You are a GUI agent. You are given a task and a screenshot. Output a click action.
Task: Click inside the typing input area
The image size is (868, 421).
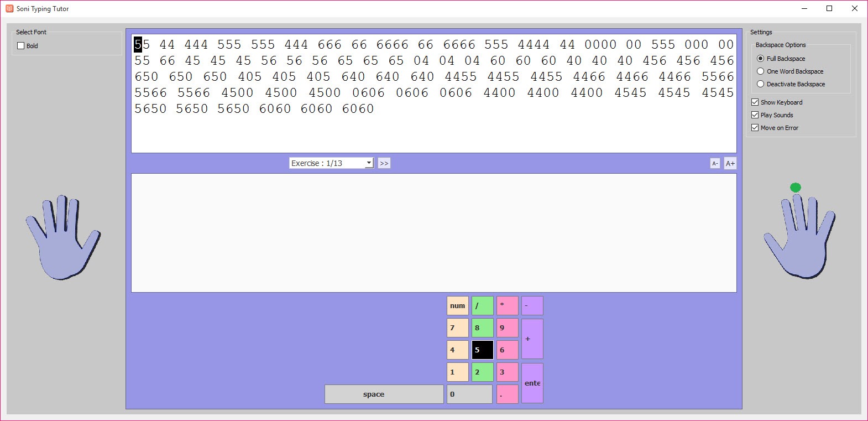click(433, 233)
